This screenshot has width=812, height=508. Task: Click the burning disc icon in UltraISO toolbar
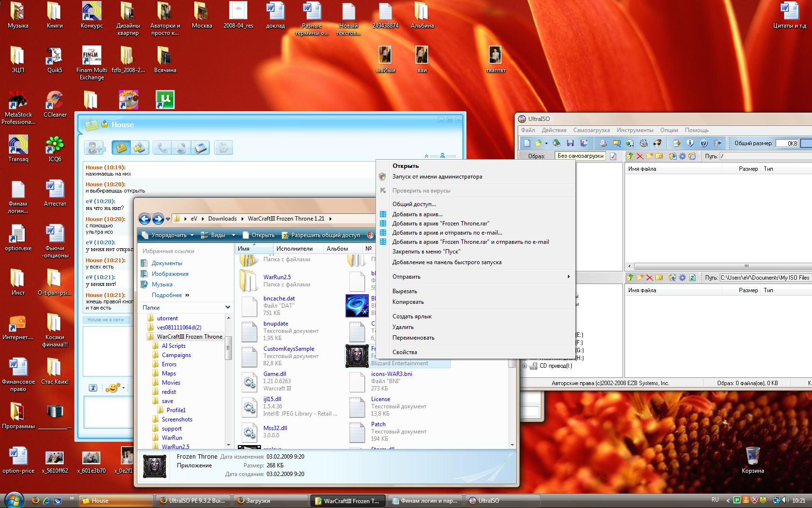(x=657, y=143)
